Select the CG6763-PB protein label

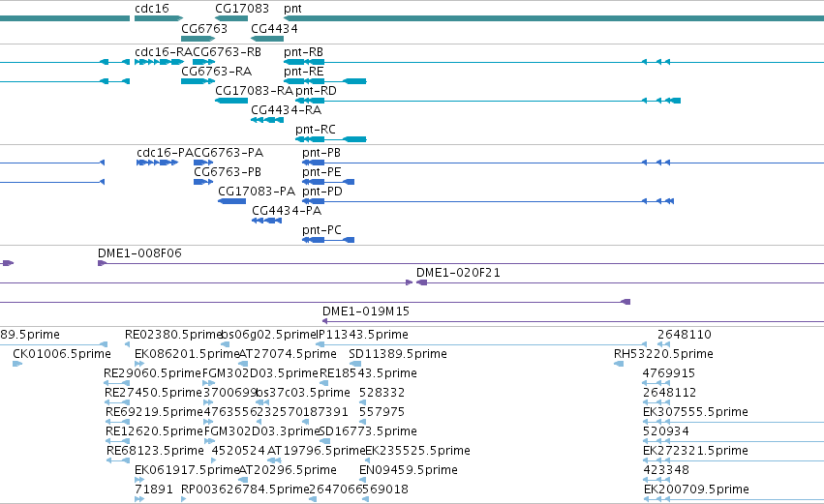(x=227, y=172)
